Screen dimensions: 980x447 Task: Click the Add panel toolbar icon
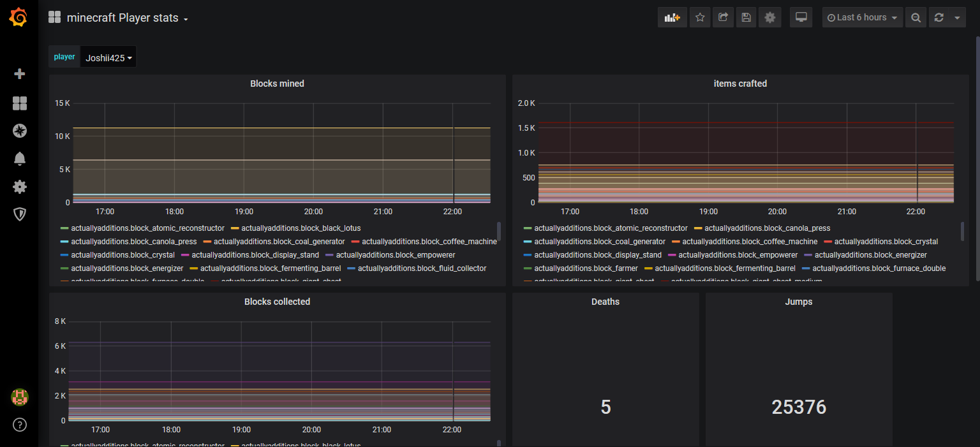point(672,18)
